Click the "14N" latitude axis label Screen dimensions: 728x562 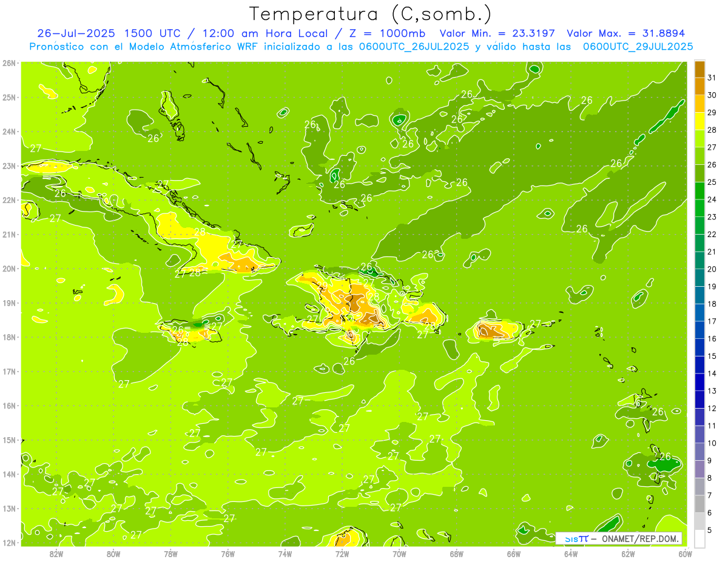pos(9,474)
